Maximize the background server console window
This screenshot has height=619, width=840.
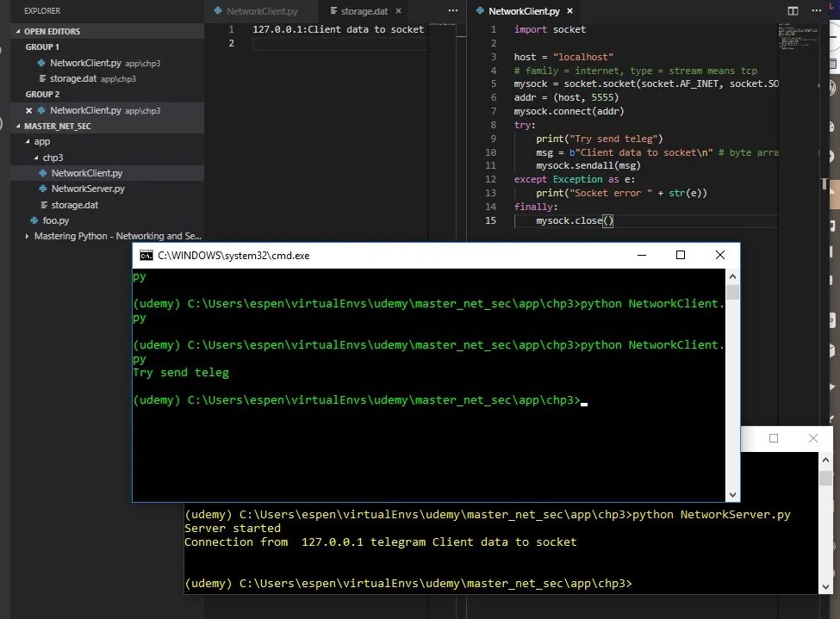click(x=774, y=438)
